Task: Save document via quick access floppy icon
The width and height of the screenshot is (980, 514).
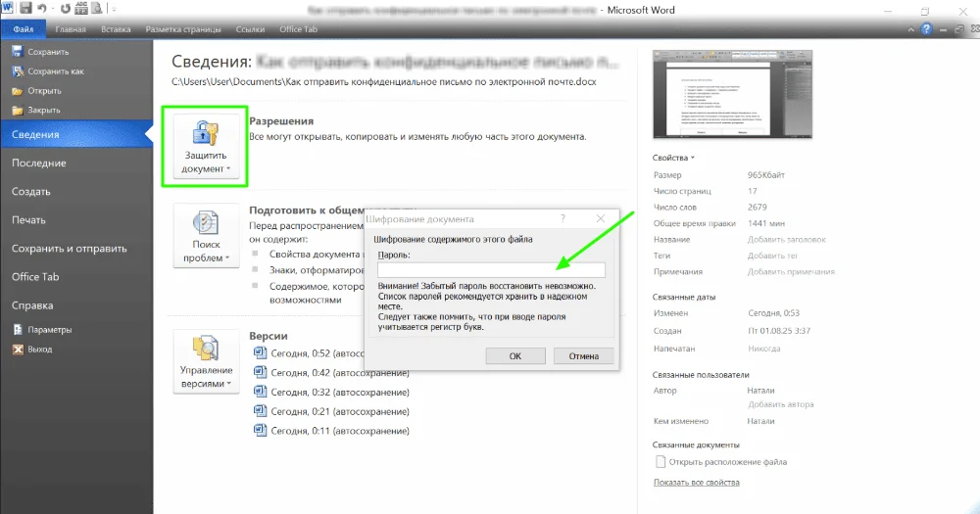Action: tap(25, 8)
